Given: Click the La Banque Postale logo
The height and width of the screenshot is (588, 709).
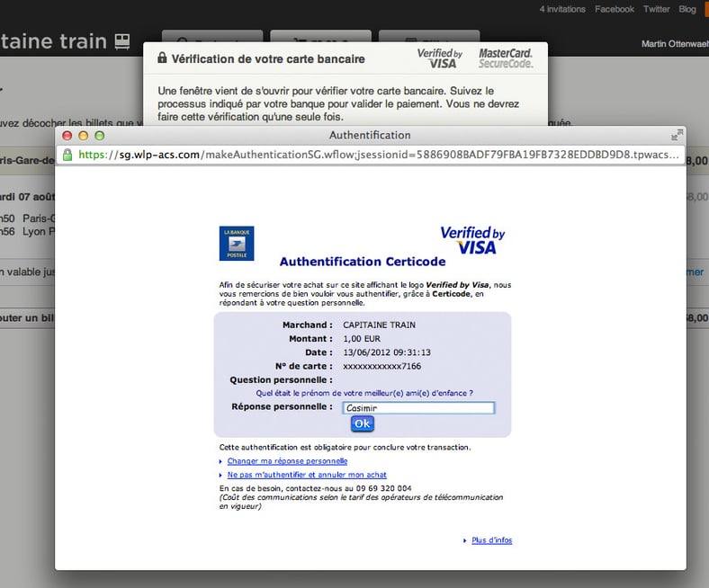Looking at the screenshot, I should click(x=237, y=243).
